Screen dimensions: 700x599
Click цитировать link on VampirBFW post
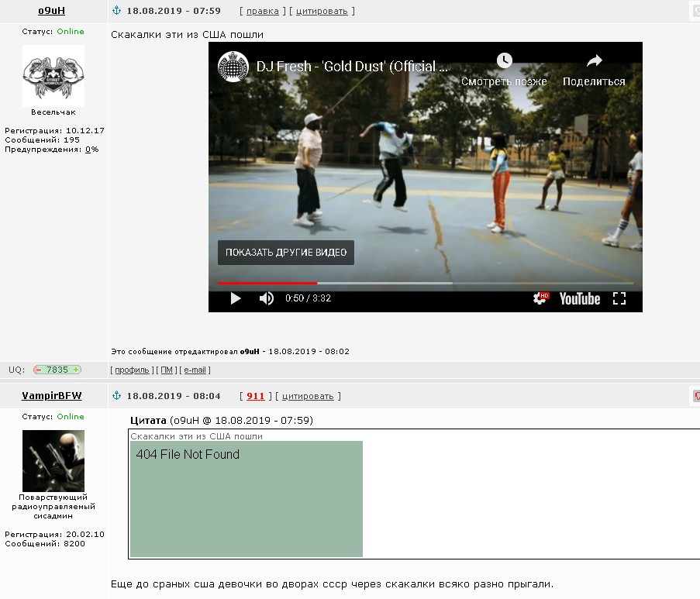tap(308, 396)
